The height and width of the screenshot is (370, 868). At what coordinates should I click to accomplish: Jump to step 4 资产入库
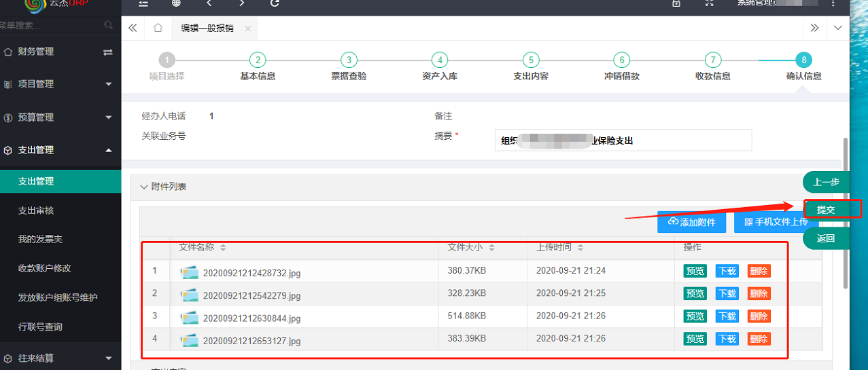(x=440, y=60)
